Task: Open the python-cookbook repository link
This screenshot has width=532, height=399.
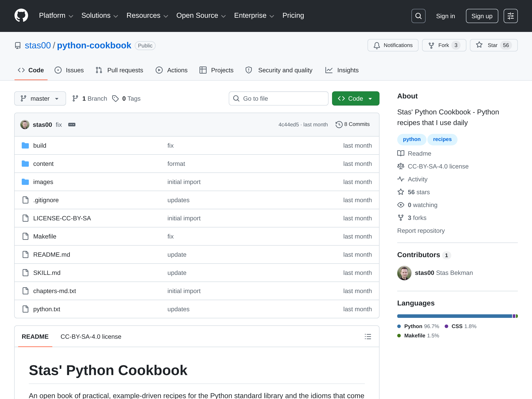Action: tap(94, 45)
